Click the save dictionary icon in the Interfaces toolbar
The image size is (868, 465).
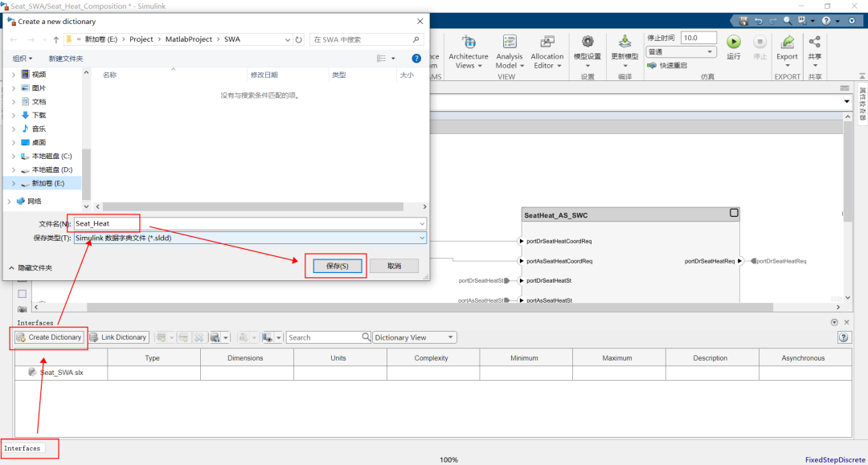[215, 337]
